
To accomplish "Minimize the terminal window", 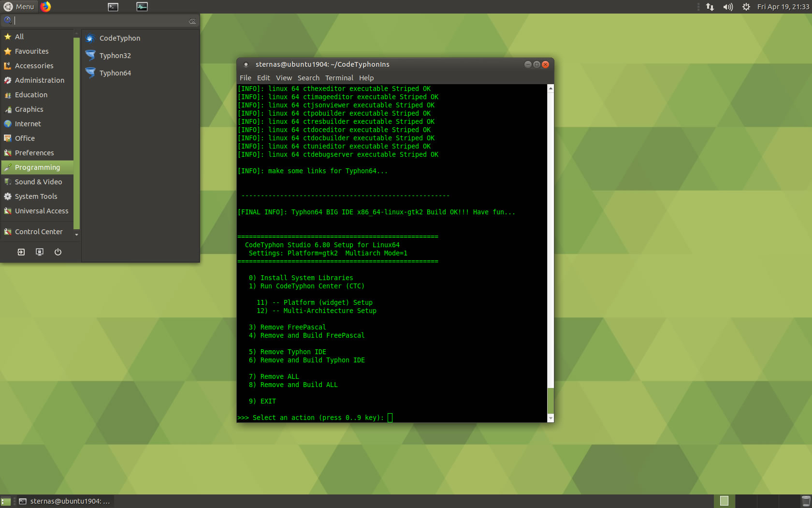I will click(x=528, y=64).
